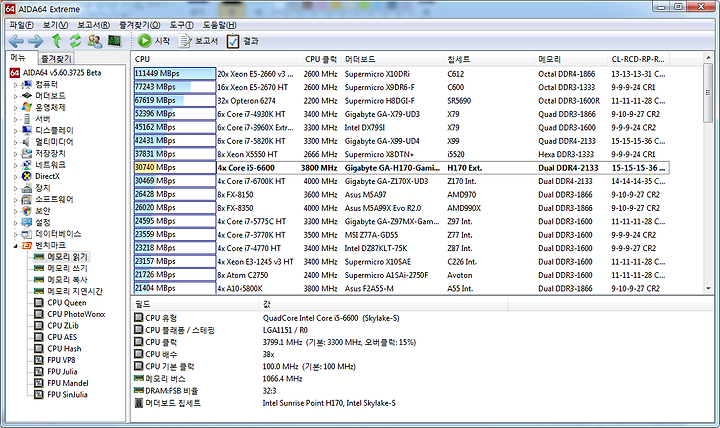This screenshot has width=720, height=428.
Task: Select the 4x Core i7-6700K HT row
Action: (399, 181)
